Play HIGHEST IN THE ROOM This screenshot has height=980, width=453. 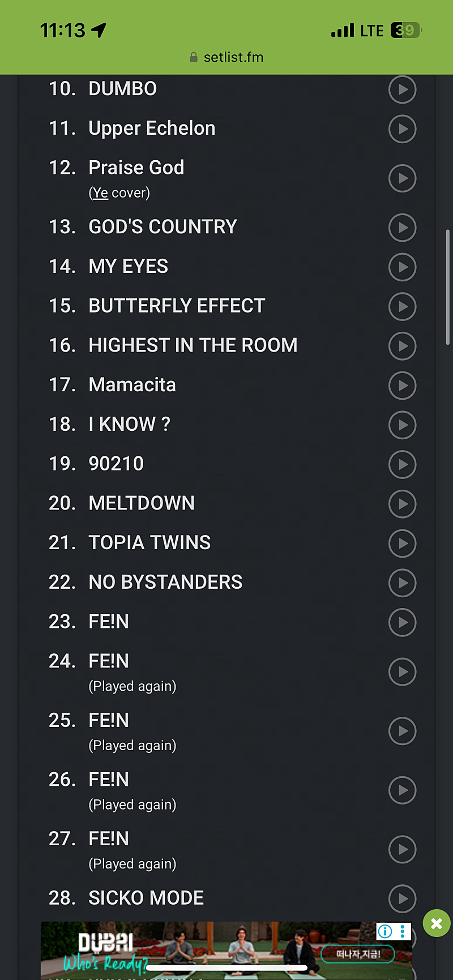pyautogui.click(x=403, y=346)
